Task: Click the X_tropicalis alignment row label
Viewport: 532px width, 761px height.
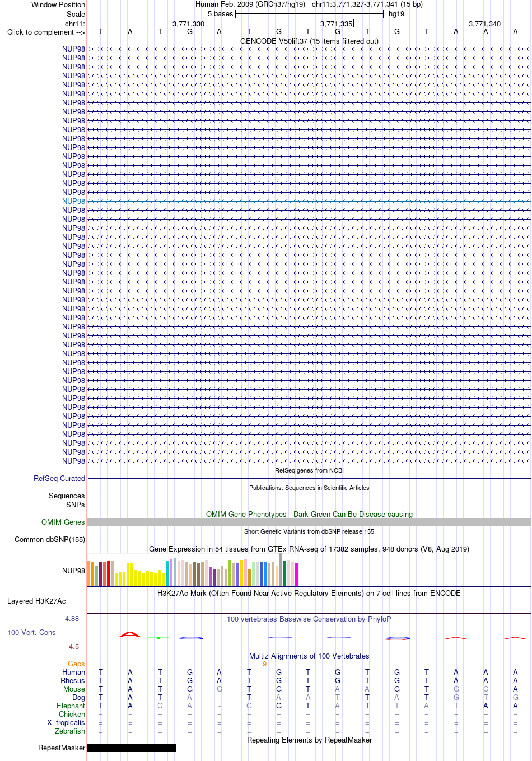Action: pyautogui.click(x=66, y=722)
